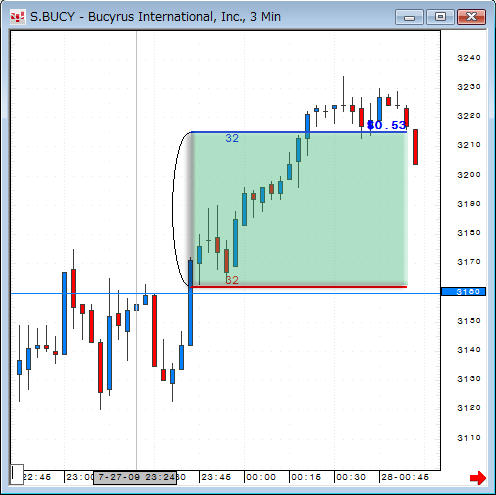Click the 3200 price axis label
Viewport: 496px width, 495px height.
[x=469, y=175]
